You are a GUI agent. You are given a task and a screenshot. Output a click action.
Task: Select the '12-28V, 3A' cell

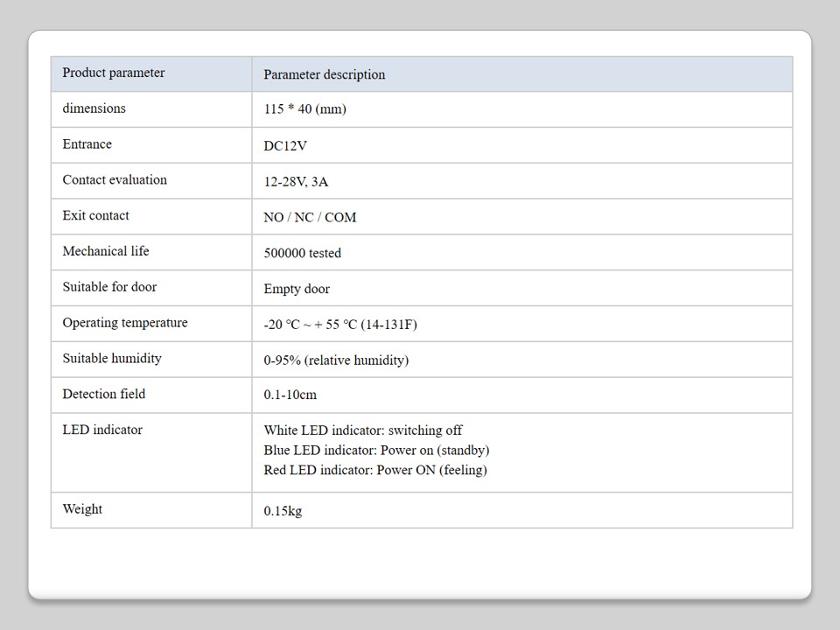point(296,182)
